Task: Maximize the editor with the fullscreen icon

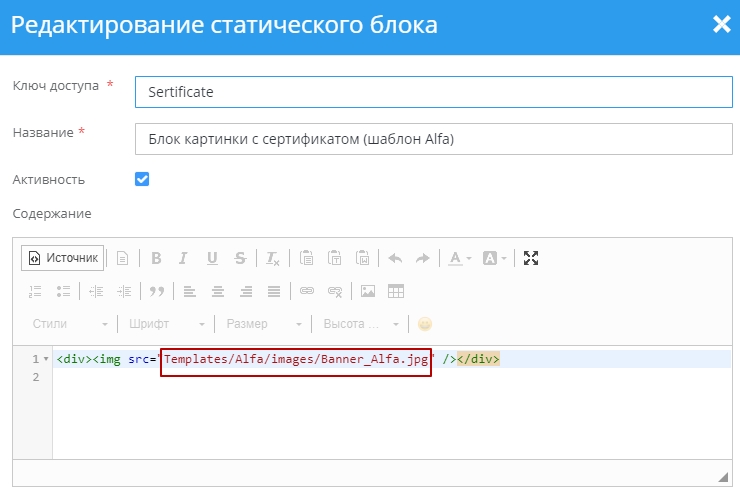Action: 531,258
